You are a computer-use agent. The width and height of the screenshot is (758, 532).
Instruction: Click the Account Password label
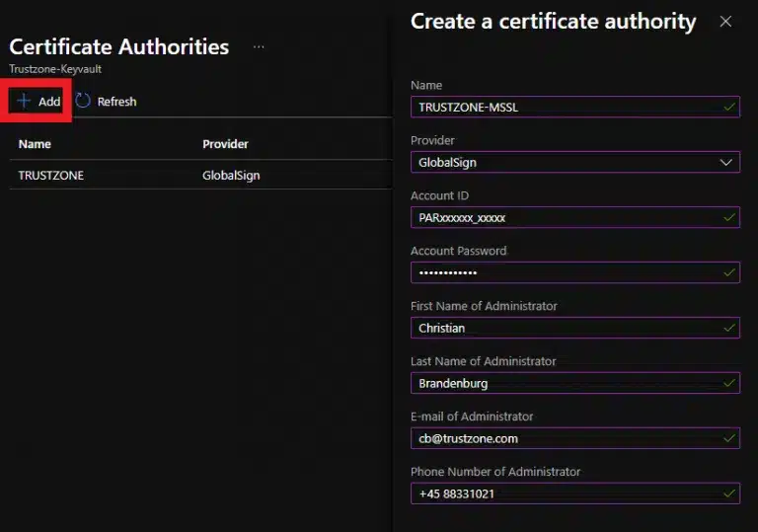tap(458, 251)
